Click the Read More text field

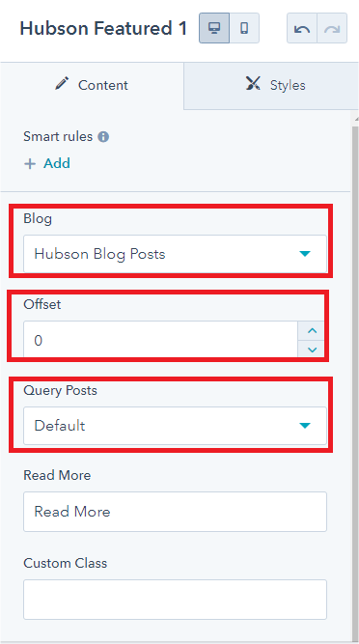[176, 512]
